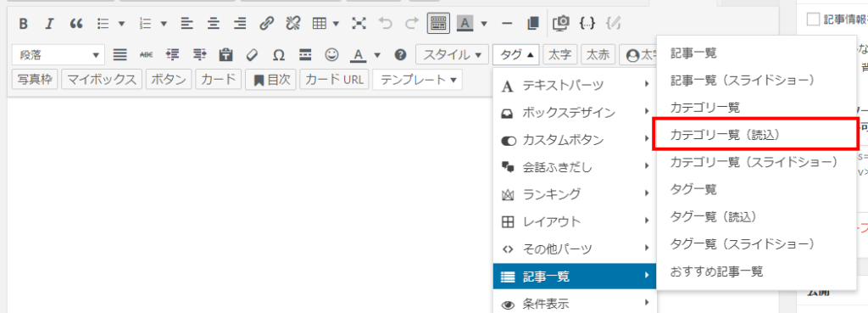Insert blockquote icon

pos(75,23)
